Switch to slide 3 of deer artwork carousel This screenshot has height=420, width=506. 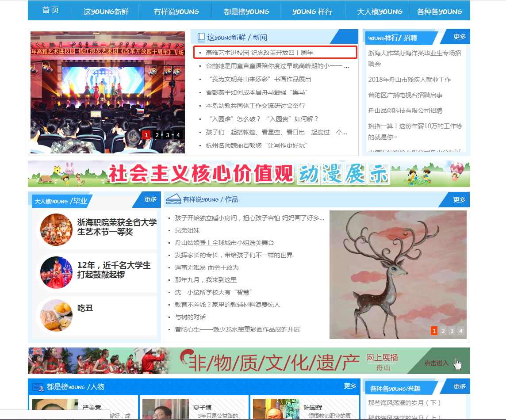[x=452, y=331]
